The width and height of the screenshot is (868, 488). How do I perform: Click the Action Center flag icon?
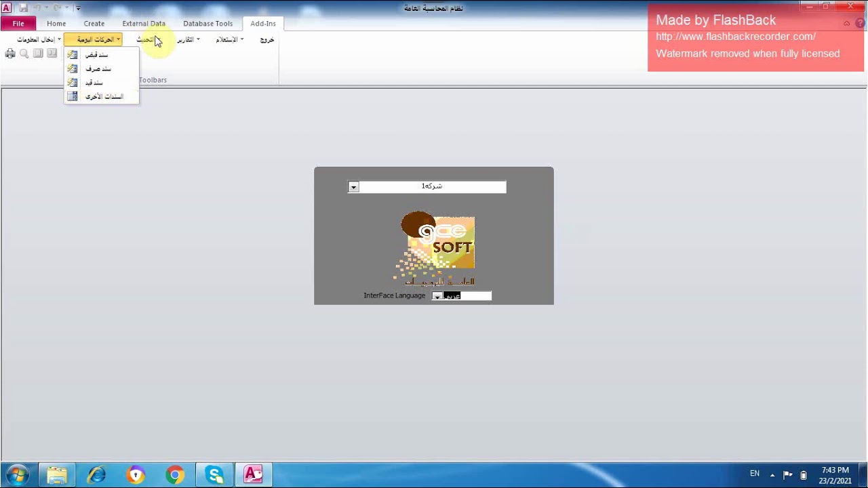point(788,475)
